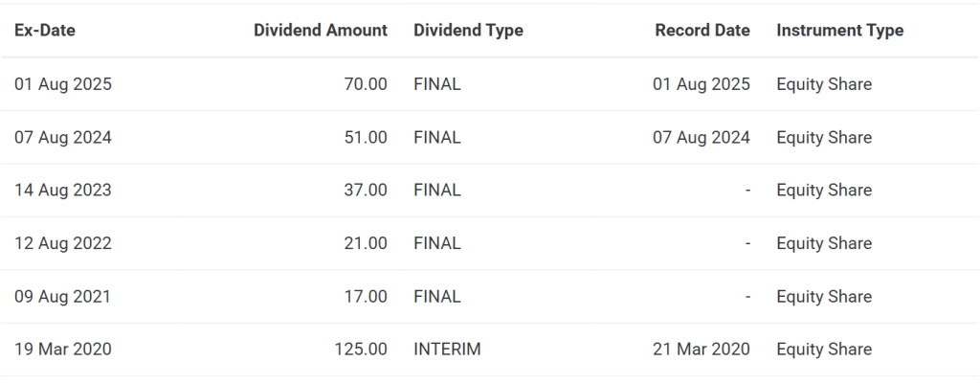Click the Dividend Amount column header
The image size is (980, 384).
point(320,30)
